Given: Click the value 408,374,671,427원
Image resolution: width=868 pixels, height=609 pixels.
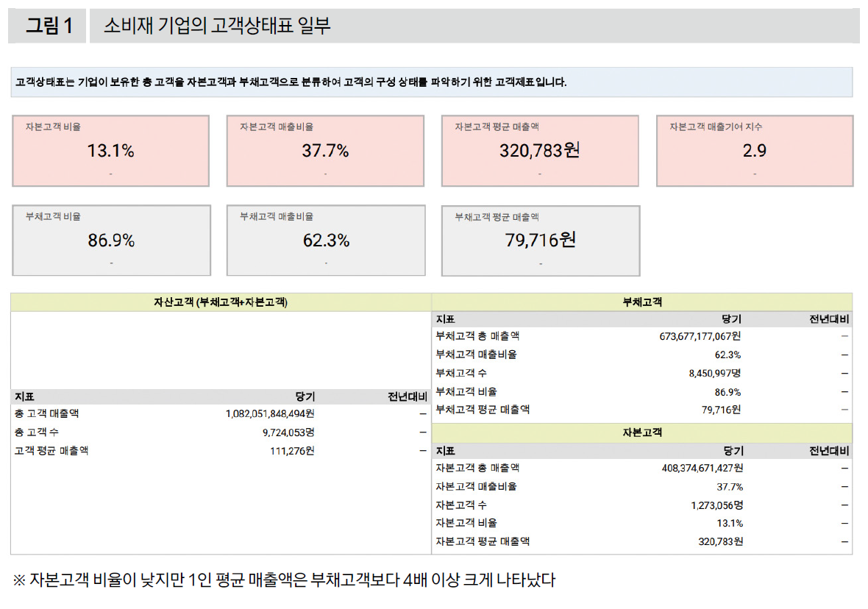Looking at the screenshot, I should (x=702, y=469).
